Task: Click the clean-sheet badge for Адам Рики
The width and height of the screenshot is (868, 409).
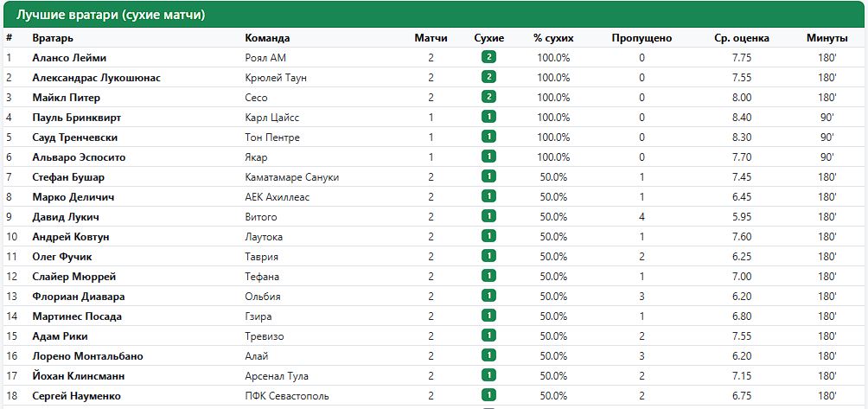Action: 488,336
